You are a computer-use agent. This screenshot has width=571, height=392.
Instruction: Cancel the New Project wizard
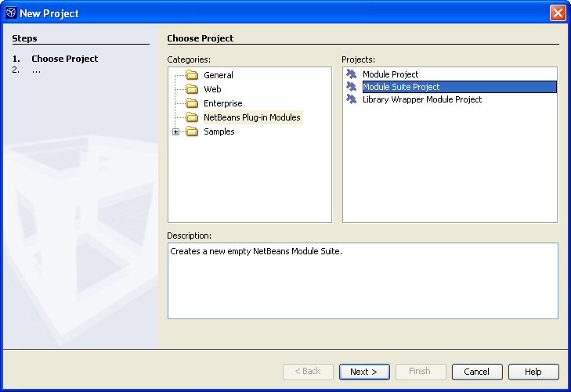(x=477, y=372)
